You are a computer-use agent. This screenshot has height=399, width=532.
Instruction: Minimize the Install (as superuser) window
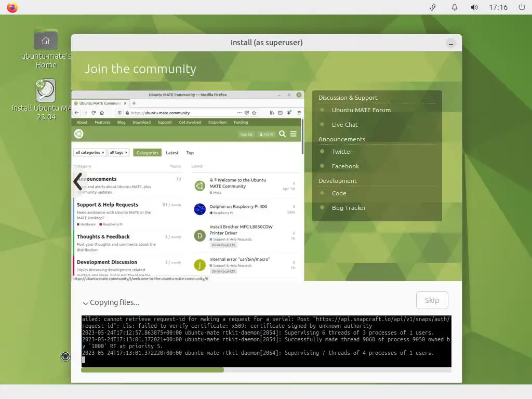tap(450, 44)
